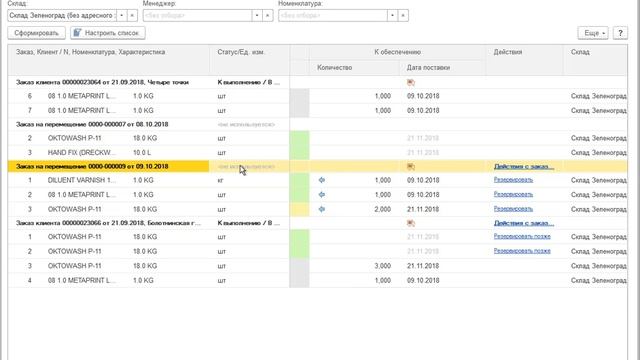Click the Сформировать button
This screenshot has width=640, height=360.
coord(36,33)
